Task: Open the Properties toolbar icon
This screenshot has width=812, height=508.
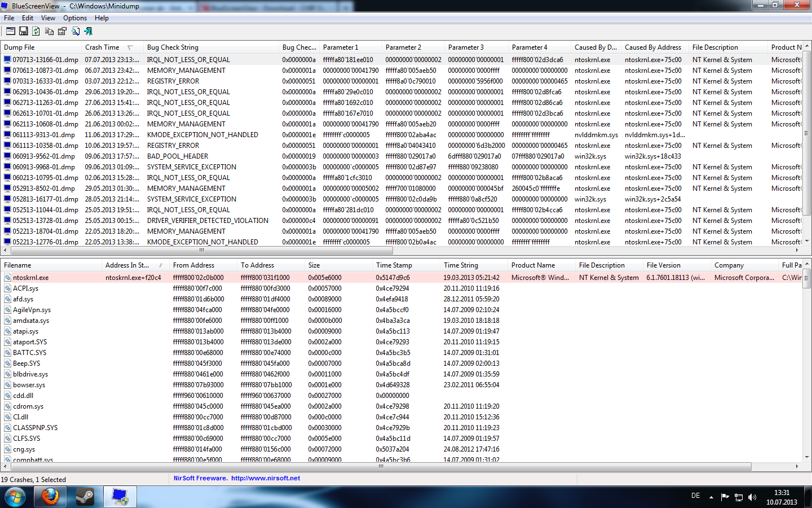Action: pos(62,31)
